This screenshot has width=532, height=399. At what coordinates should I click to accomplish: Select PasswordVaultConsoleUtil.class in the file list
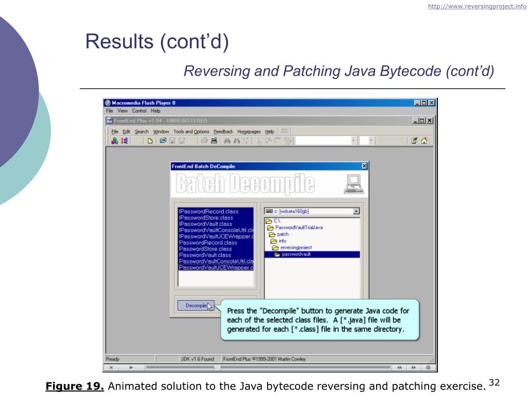pos(216,261)
